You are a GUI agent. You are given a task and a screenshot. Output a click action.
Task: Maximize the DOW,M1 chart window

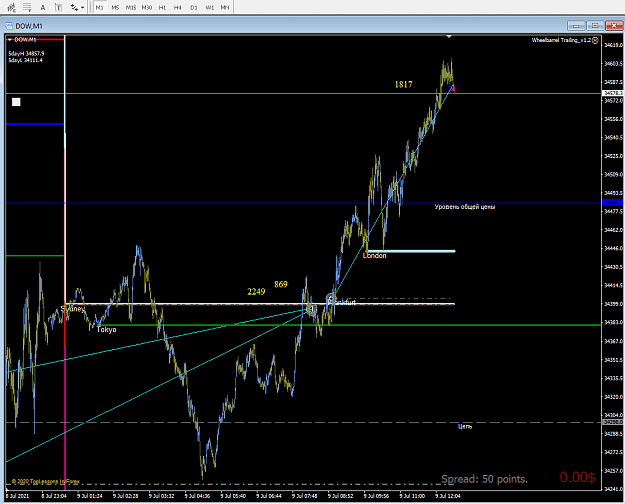595,26
